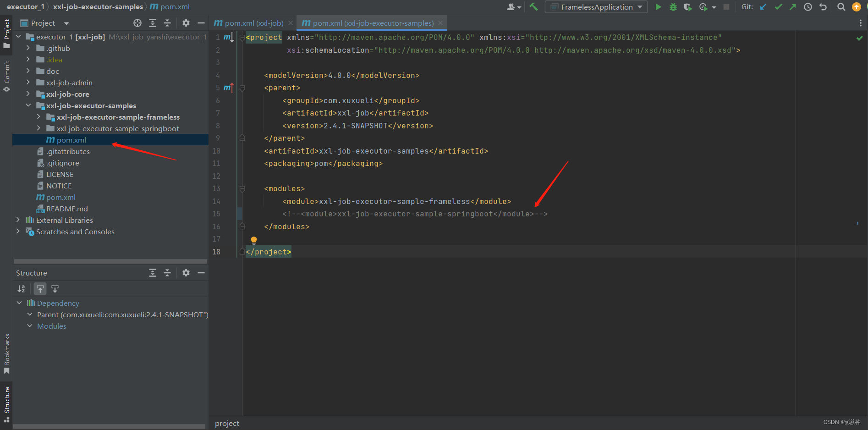
Task: Collapse the Dependency node in Structure
Action: click(x=19, y=303)
